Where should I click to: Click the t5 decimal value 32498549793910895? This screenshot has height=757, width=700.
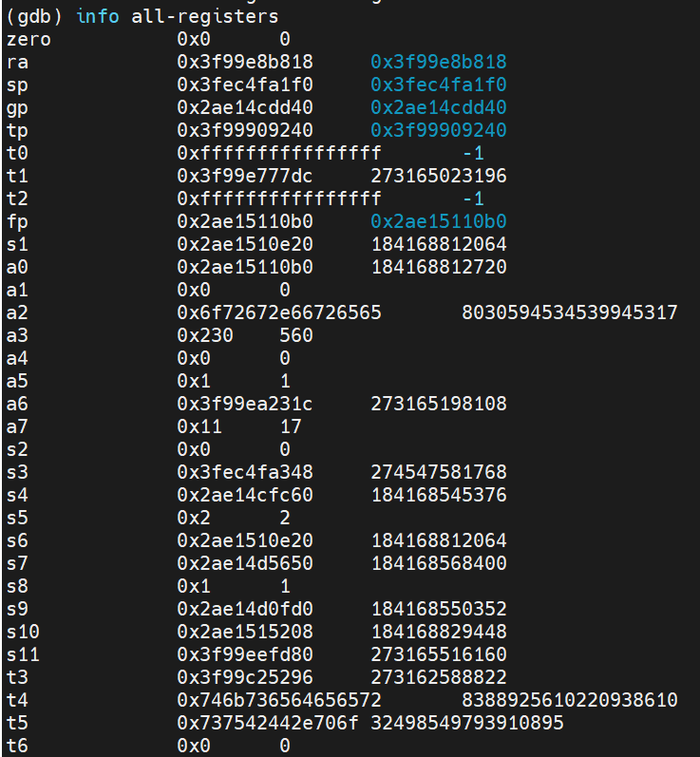point(467,723)
